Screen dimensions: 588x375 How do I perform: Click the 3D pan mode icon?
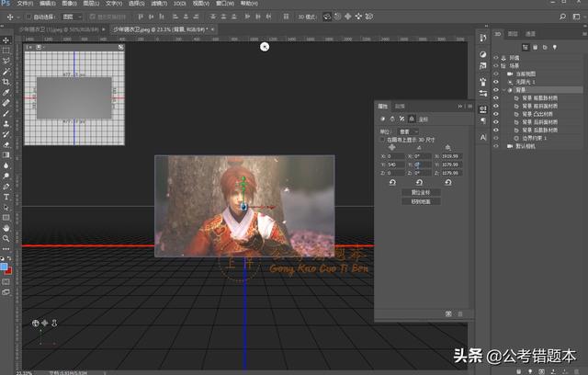[348, 17]
